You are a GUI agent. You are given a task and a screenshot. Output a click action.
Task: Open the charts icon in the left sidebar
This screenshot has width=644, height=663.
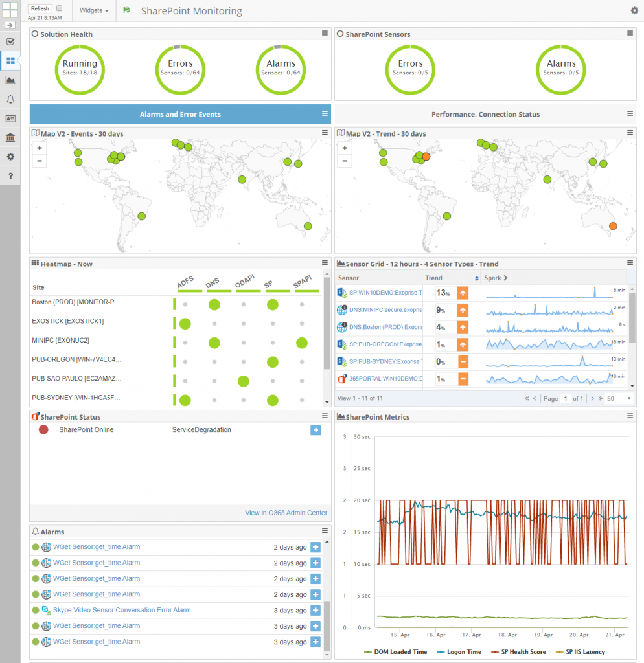10,80
